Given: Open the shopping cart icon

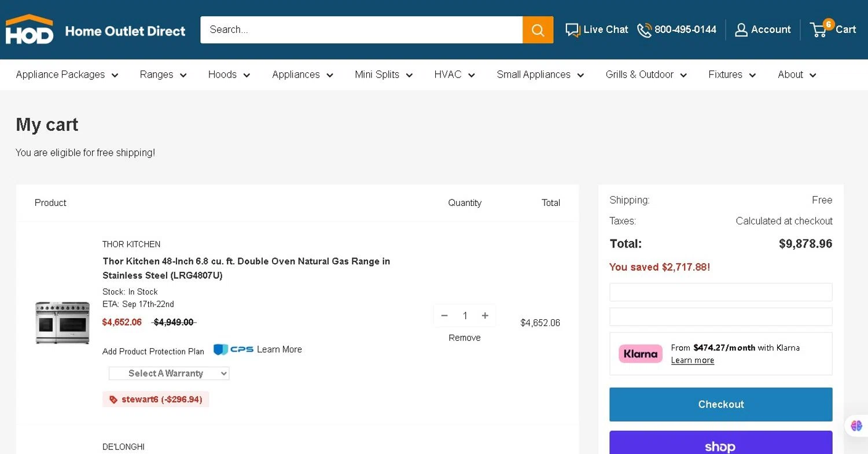Looking at the screenshot, I should pos(818,30).
